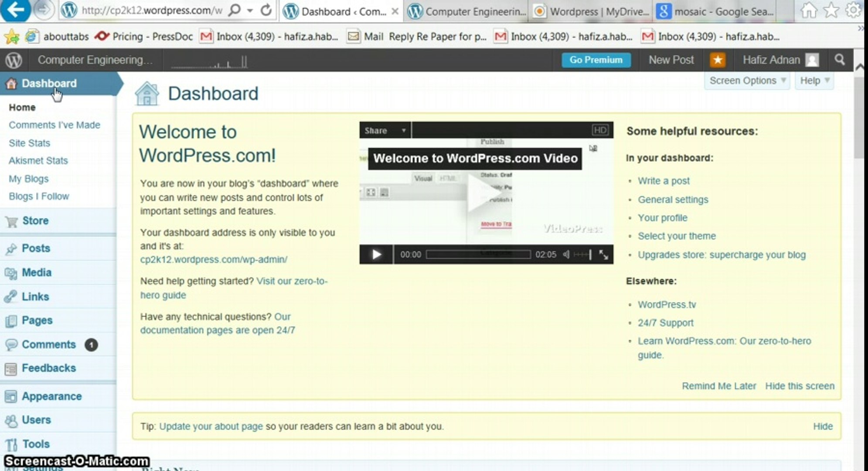This screenshot has height=471, width=868.
Task: Click the video progress seek bar
Action: tap(478, 254)
